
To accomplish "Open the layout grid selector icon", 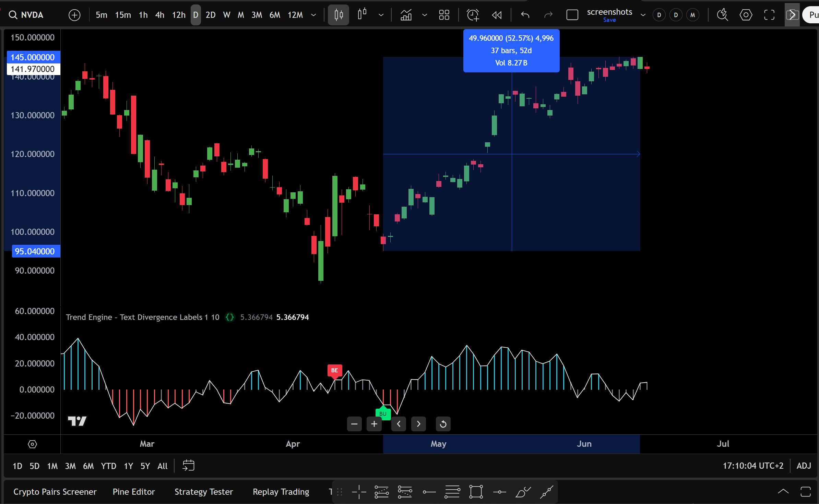I will [x=444, y=15].
